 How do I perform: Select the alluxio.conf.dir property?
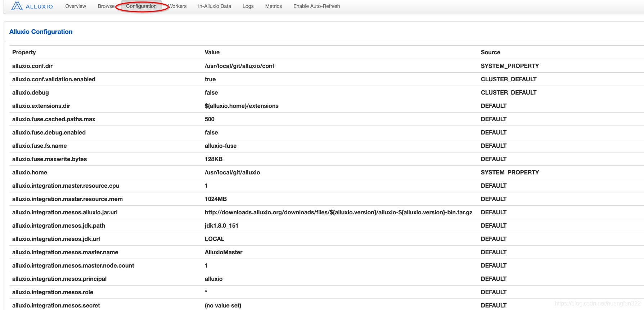point(32,66)
